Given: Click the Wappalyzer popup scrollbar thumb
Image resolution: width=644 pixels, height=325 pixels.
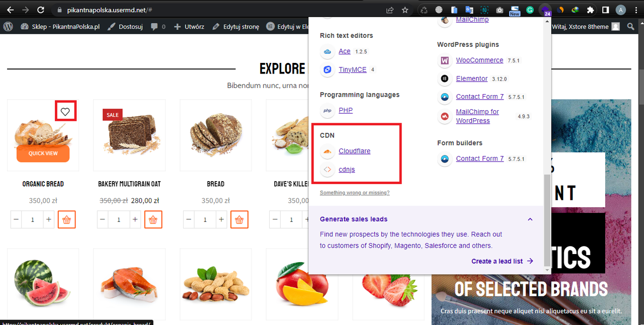Looking at the screenshot, I should tap(547, 220).
